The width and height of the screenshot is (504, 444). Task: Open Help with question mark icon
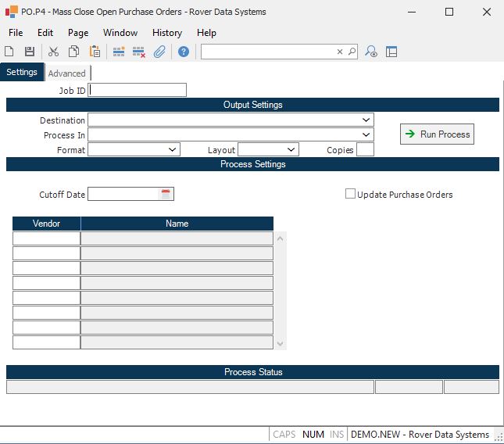click(x=184, y=52)
